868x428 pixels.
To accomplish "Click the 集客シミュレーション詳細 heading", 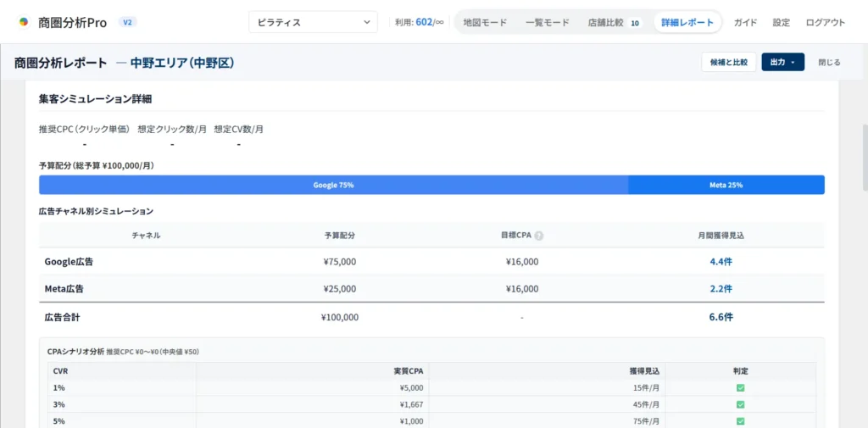I will tap(96, 99).
